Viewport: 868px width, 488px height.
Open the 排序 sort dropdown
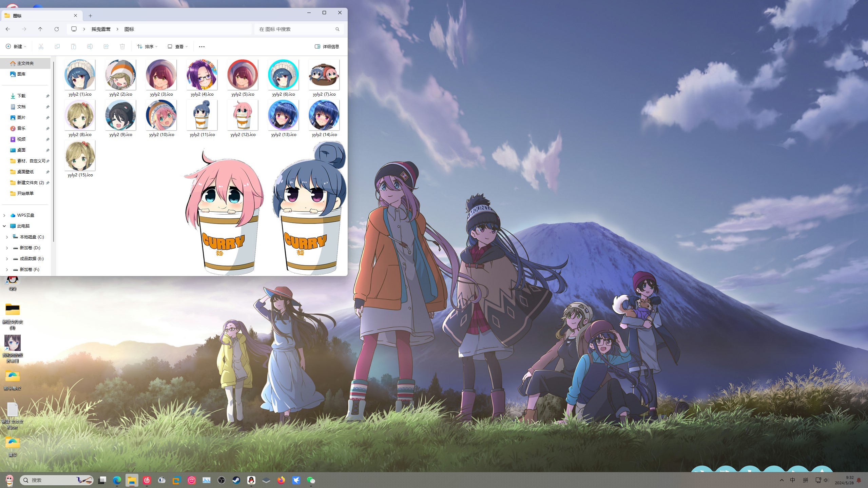click(x=147, y=46)
